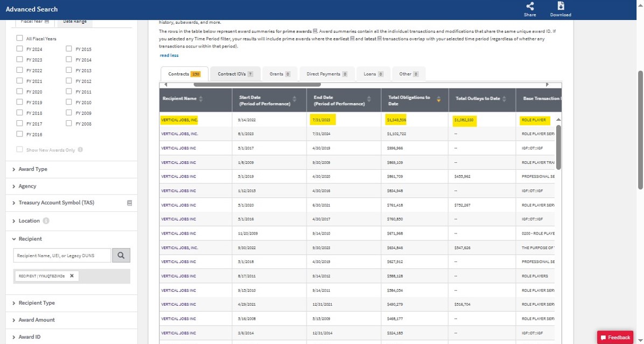Check the FY 2012 checkbox

[69, 81]
